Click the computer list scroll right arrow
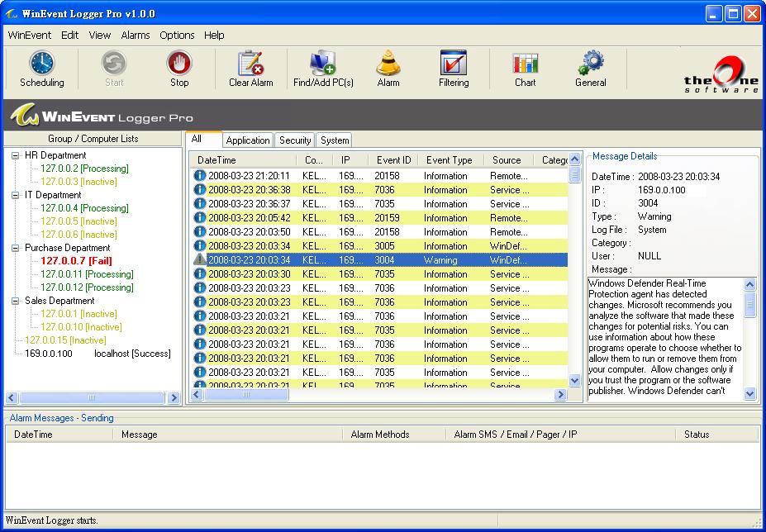Viewport: 766px width, 532px height. (174, 397)
